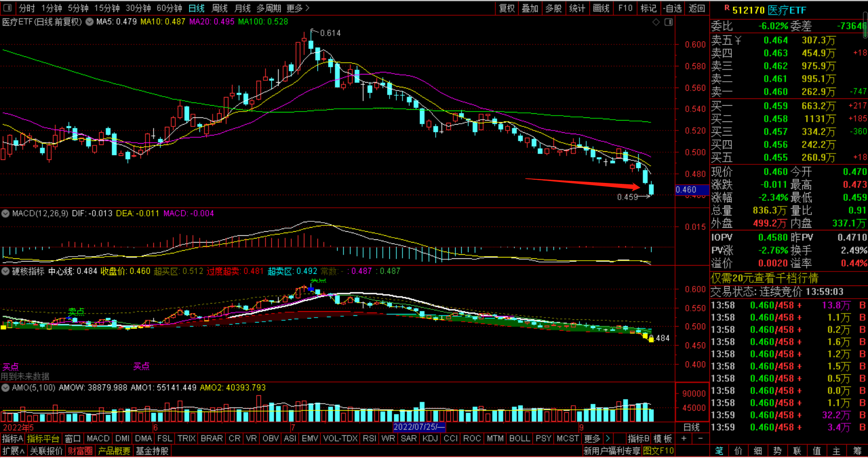Click the 标记 mark button
The width and height of the screenshot is (868, 458).
coord(648,8)
